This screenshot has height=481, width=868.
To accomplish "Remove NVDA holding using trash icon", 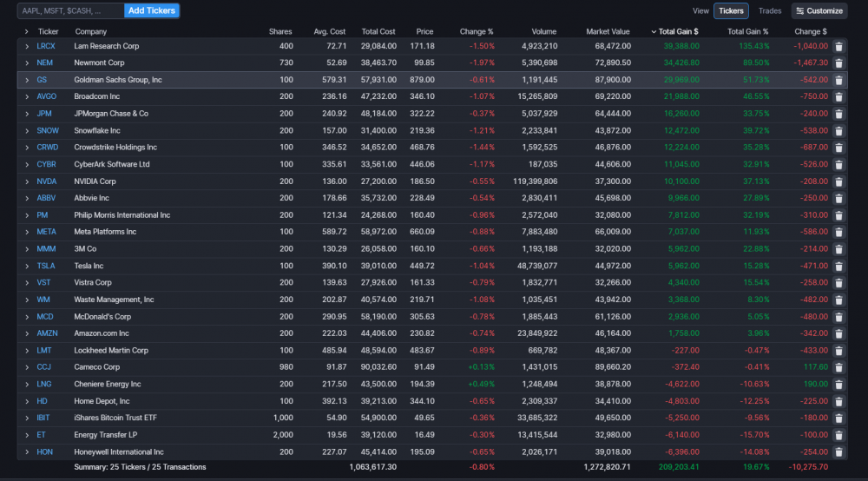I will tap(838, 181).
